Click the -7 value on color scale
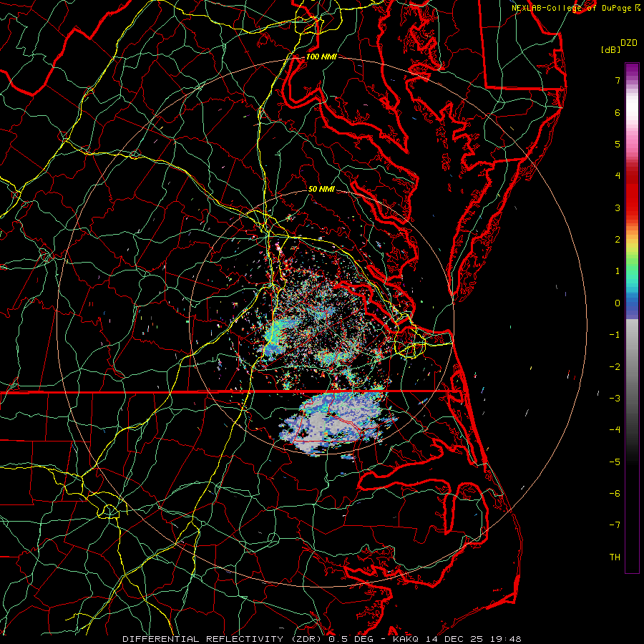The image size is (644, 644). click(615, 525)
